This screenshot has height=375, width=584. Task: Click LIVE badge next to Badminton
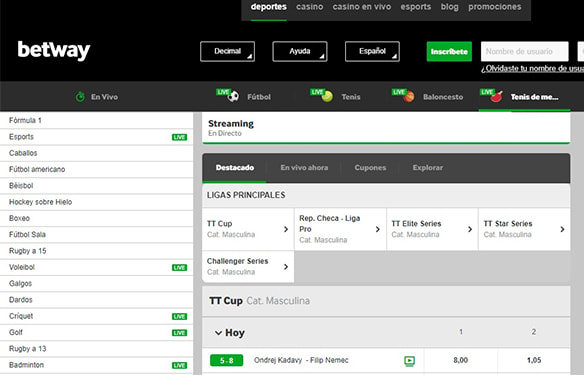point(180,365)
